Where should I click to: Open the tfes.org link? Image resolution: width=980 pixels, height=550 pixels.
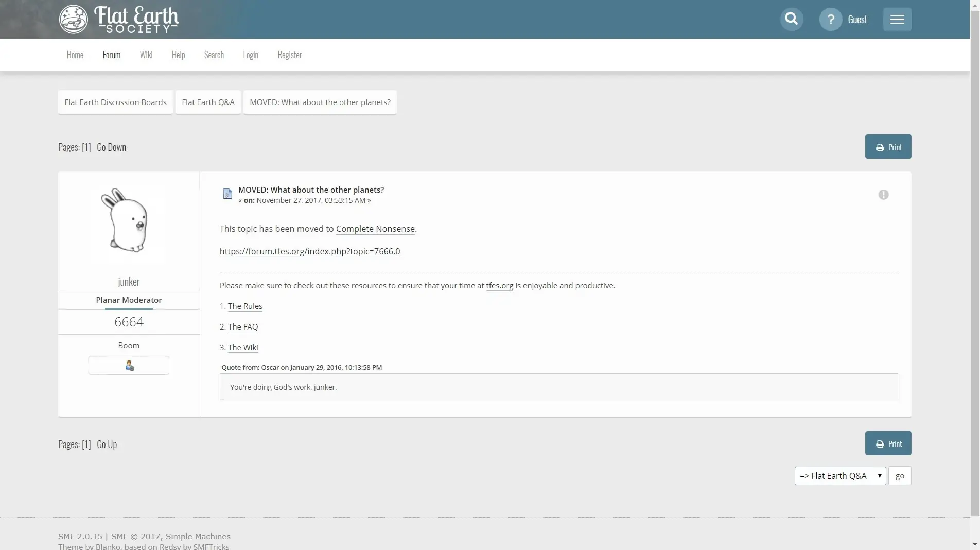499,286
